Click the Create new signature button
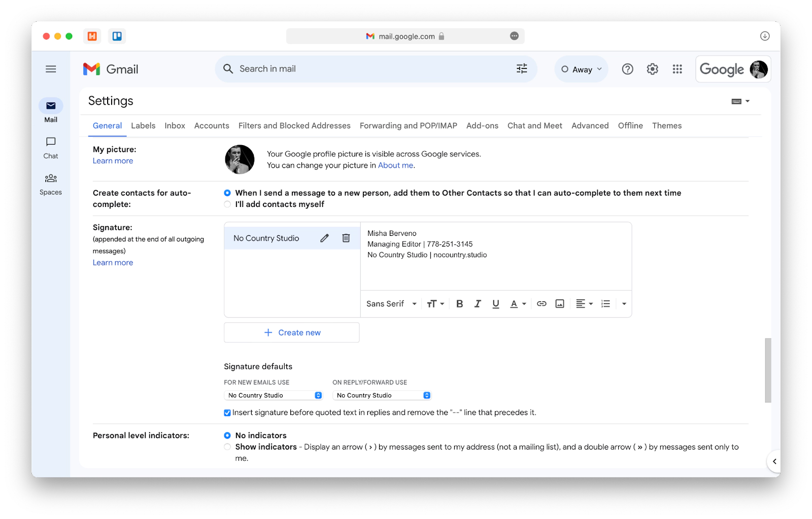Screen dimensions: 812x519 (292, 332)
